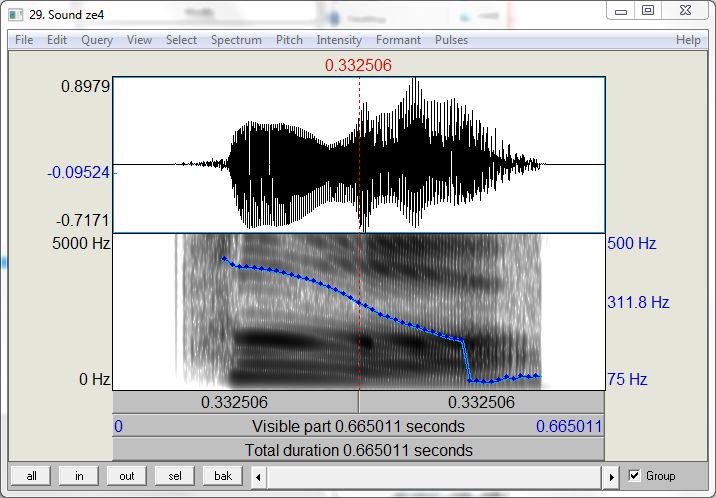Play the left 0.332506 segment bar

pyautogui.click(x=235, y=403)
